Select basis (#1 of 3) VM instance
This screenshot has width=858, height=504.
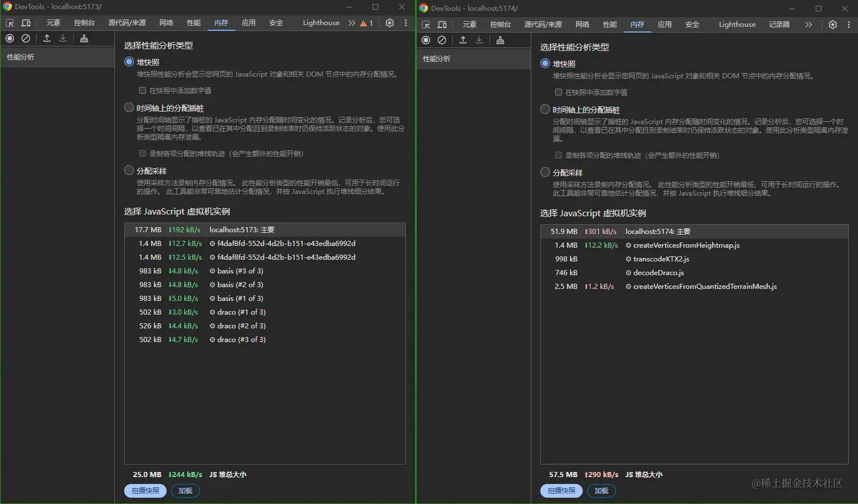pyautogui.click(x=265, y=299)
